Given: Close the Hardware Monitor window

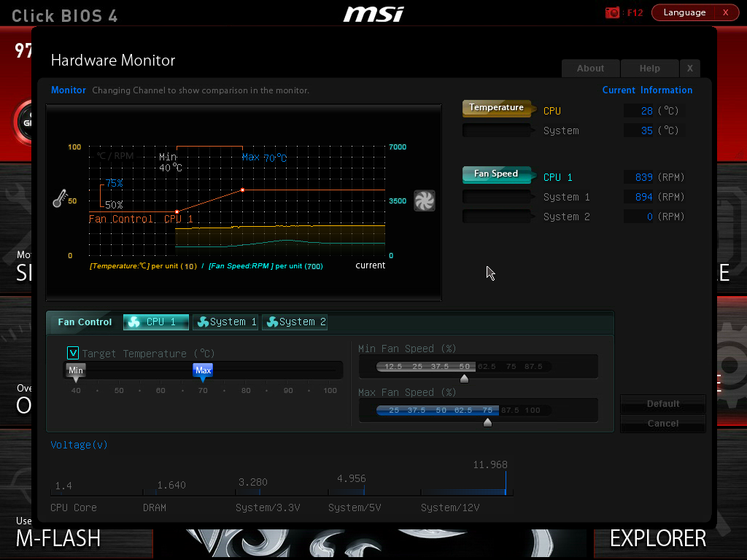Looking at the screenshot, I should [690, 68].
